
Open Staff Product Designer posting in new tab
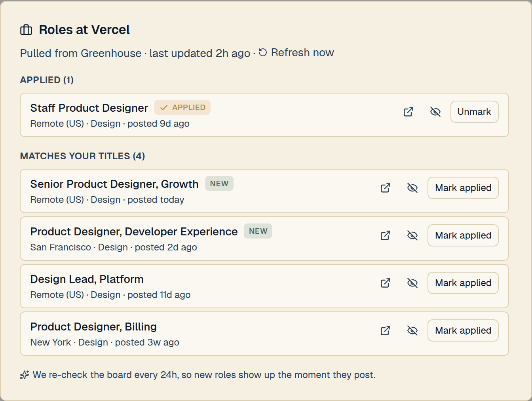coord(408,112)
